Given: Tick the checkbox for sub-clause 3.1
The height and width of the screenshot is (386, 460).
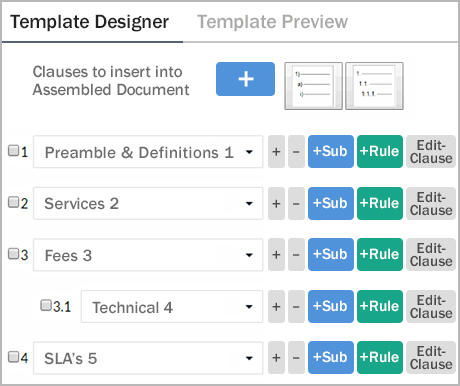Looking at the screenshot, I should [x=46, y=305].
